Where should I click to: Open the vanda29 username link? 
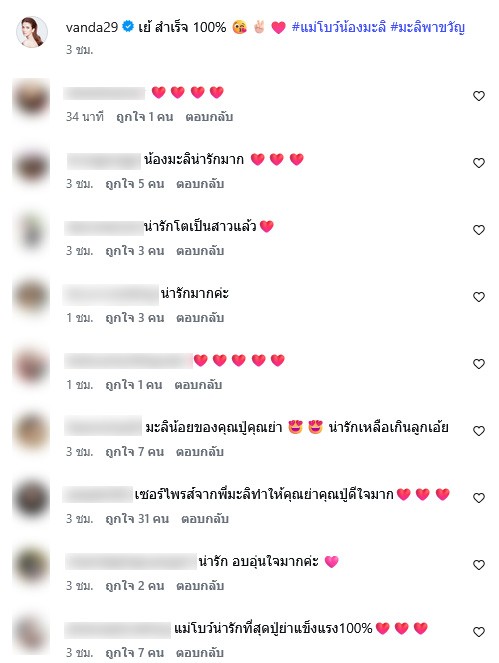pyautogui.click(x=92, y=27)
